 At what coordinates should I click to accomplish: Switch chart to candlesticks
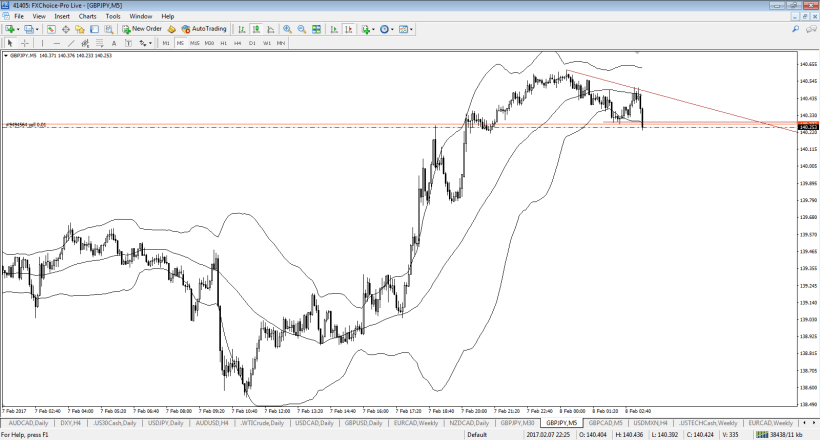(x=256, y=29)
